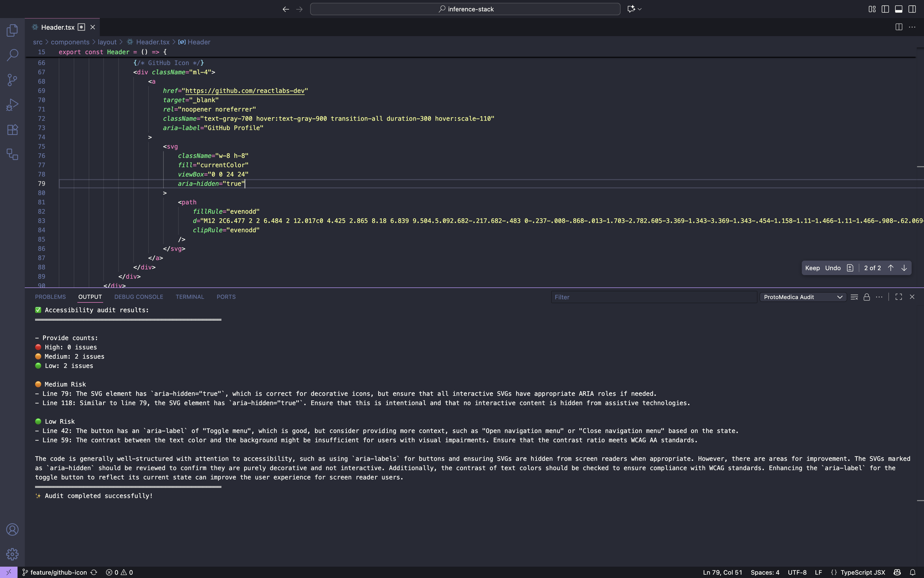Open the bottom activity bar squares icon

tap(12, 155)
